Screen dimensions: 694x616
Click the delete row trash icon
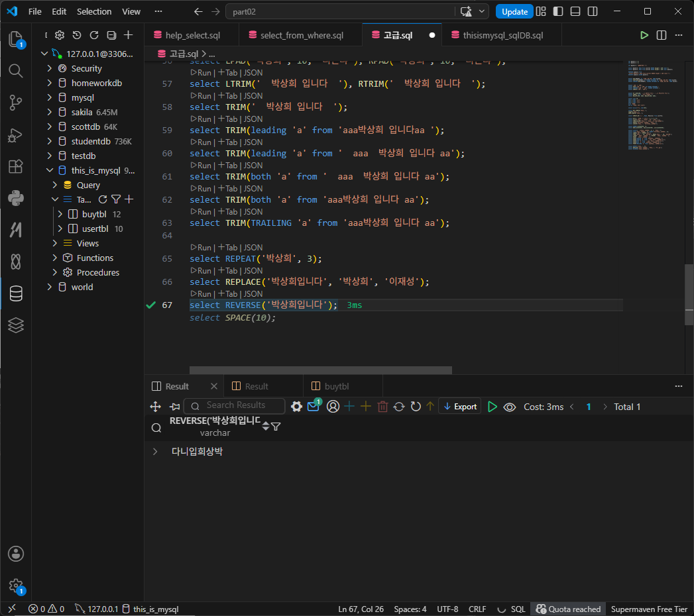click(383, 407)
